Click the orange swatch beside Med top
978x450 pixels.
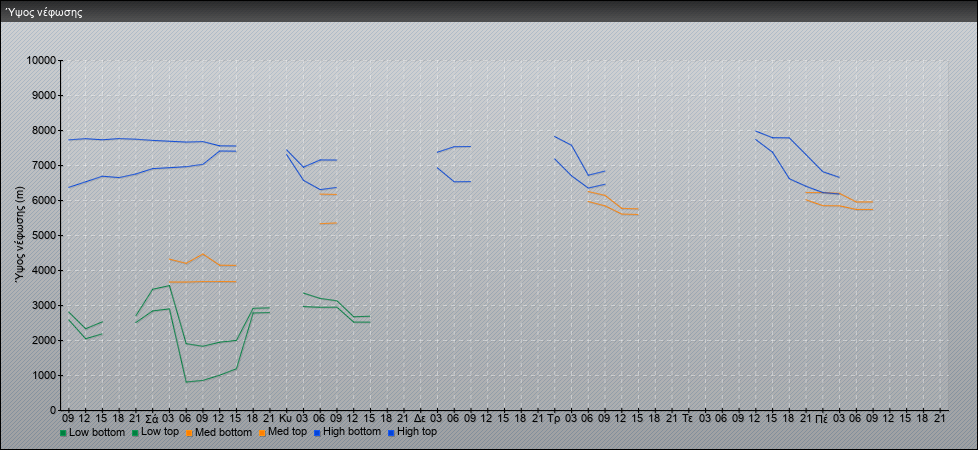[x=262, y=433]
